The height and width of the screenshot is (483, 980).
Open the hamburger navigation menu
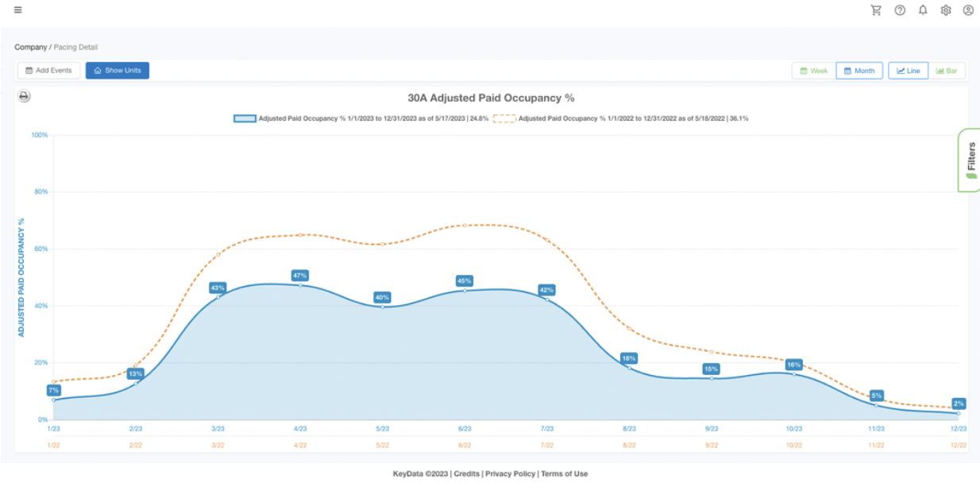pyautogui.click(x=17, y=10)
